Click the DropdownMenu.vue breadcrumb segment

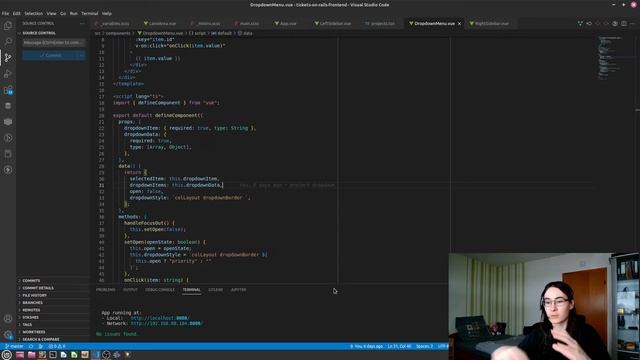pos(160,33)
